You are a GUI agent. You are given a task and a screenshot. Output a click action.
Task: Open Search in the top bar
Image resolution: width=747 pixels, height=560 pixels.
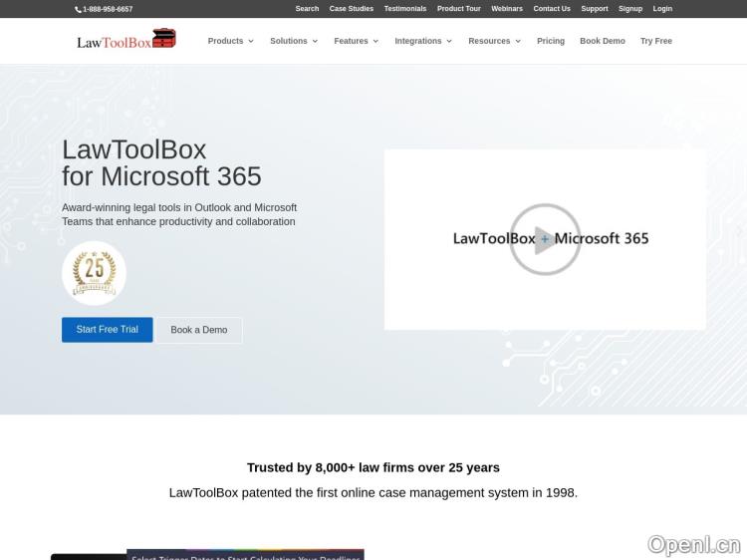[307, 9]
